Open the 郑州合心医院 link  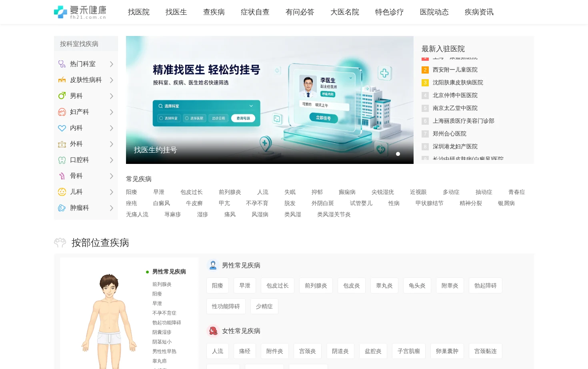[450, 134]
